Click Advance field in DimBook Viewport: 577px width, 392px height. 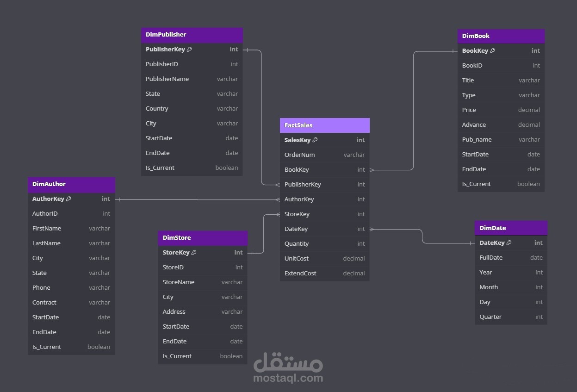coord(501,125)
